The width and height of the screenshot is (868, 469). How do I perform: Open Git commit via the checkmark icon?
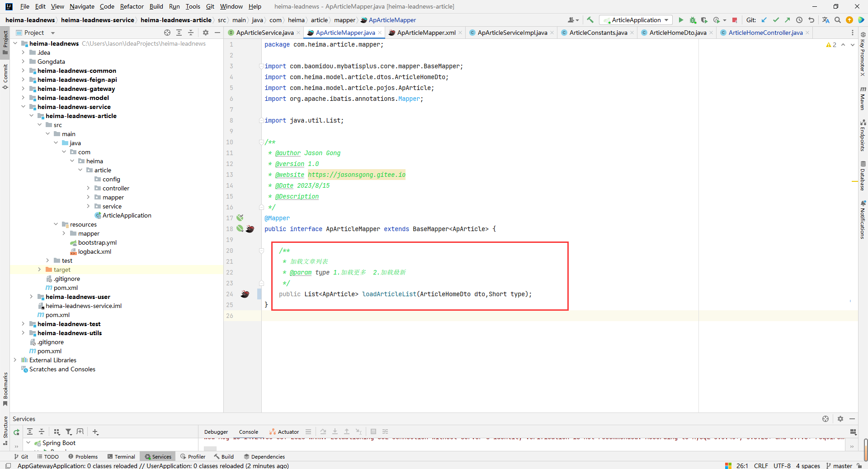776,20
